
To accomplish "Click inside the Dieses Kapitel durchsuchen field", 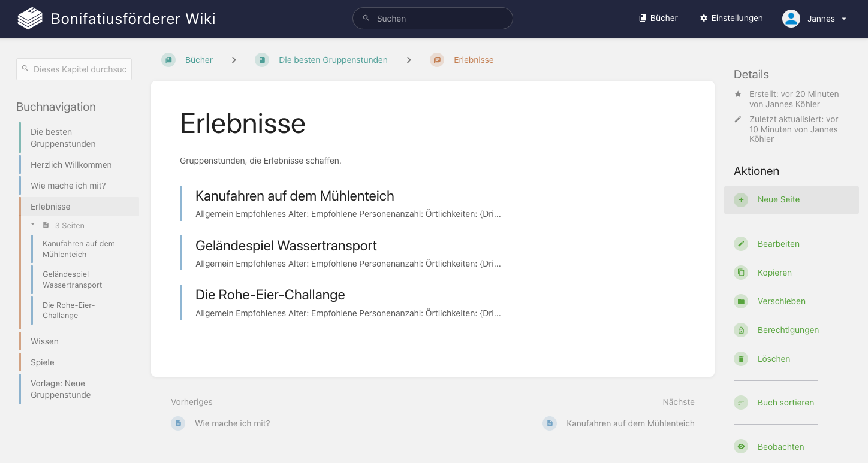I will 74,69.
